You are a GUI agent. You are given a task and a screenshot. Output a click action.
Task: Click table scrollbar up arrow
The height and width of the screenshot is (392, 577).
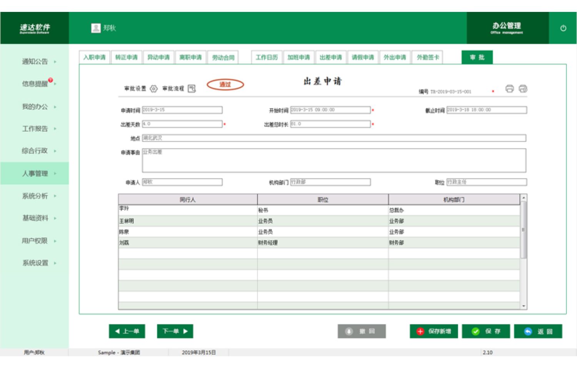coord(523,198)
